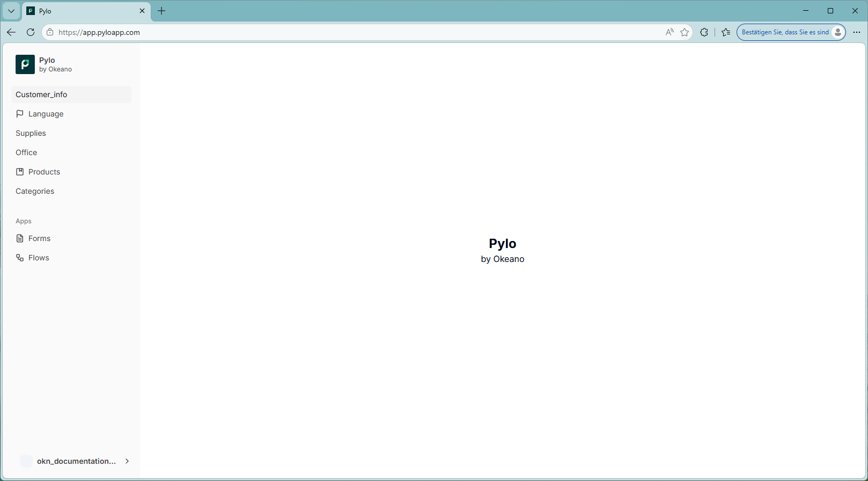The height and width of the screenshot is (481, 868).
Task: Click the Products box icon
Action: pos(20,172)
